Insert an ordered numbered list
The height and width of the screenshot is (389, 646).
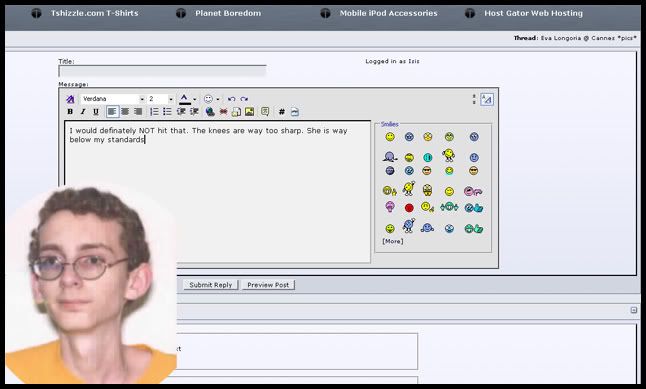coord(154,112)
